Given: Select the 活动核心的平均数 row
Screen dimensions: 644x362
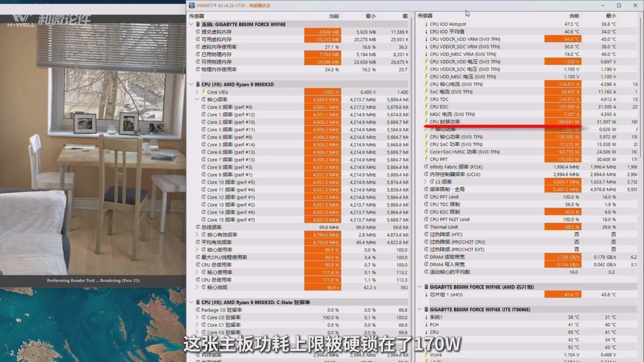Looking at the screenshot, I should click(x=528, y=273).
